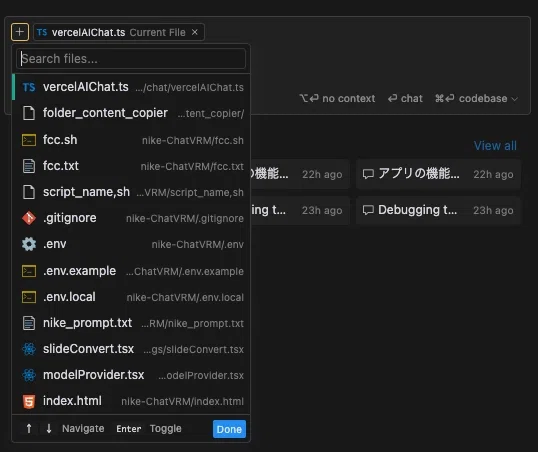Toggle .gitignore in the file list
The height and width of the screenshot is (452, 538).
131,218
